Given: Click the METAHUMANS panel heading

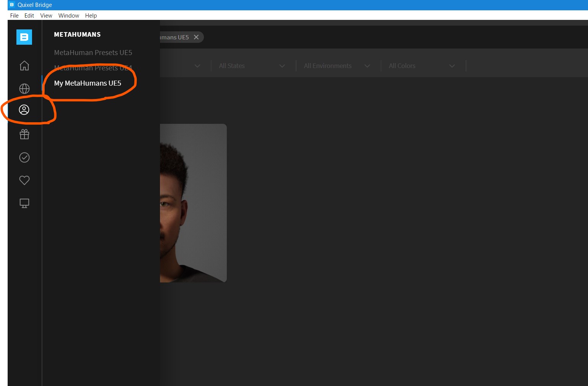Looking at the screenshot, I should pos(78,34).
